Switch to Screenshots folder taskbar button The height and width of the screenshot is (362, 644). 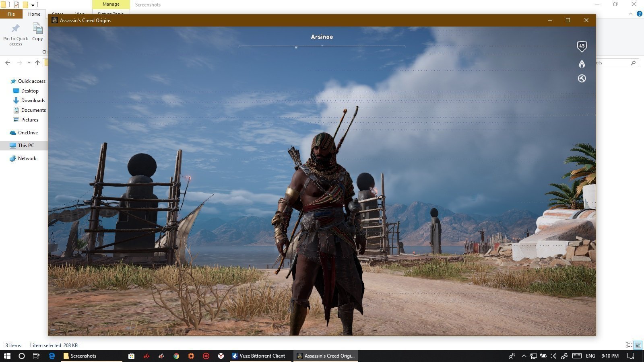93,356
